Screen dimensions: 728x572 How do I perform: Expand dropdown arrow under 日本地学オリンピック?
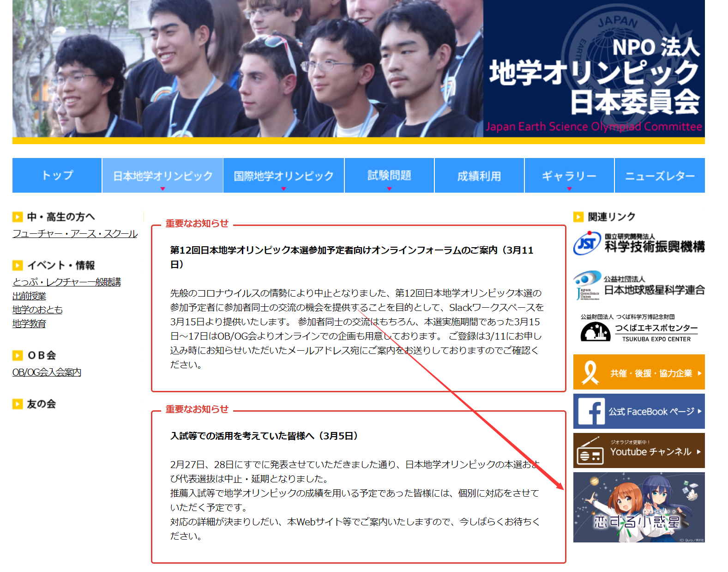pyautogui.click(x=162, y=189)
